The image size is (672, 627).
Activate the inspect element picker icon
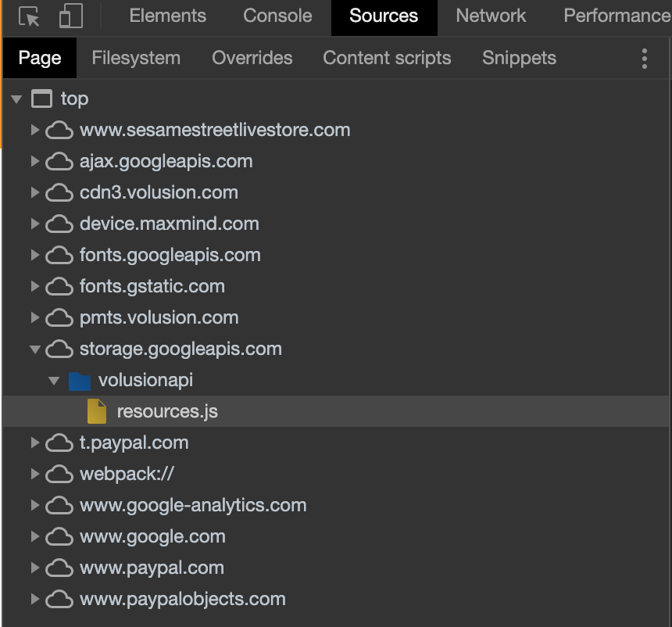(29, 16)
